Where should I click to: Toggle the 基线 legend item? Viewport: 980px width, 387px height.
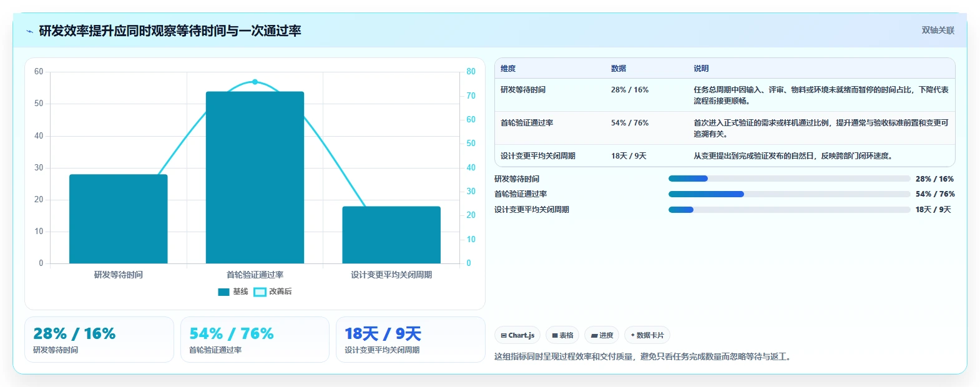pyautogui.click(x=233, y=291)
